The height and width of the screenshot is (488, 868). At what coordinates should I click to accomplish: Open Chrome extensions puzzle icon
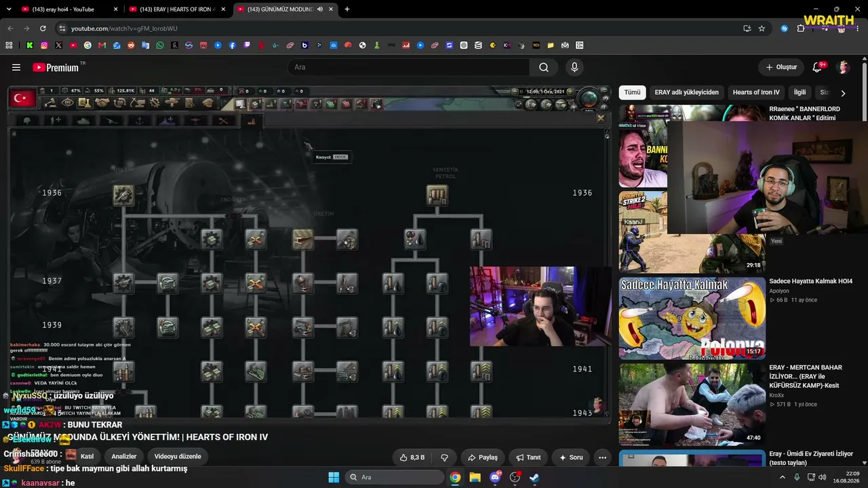[801, 28]
